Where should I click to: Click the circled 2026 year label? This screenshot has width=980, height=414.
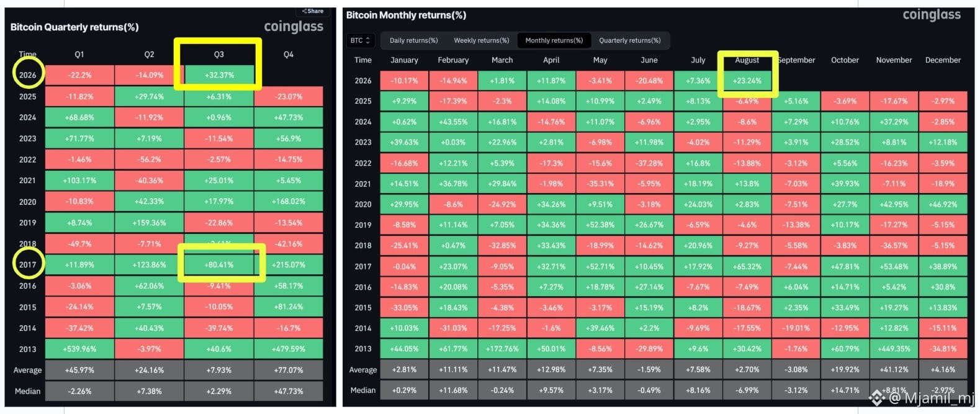(x=27, y=75)
